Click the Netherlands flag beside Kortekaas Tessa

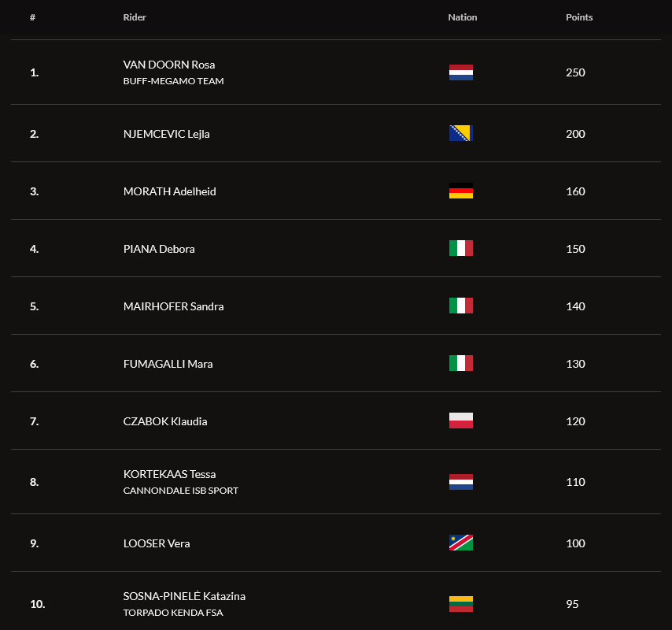tap(460, 482)
